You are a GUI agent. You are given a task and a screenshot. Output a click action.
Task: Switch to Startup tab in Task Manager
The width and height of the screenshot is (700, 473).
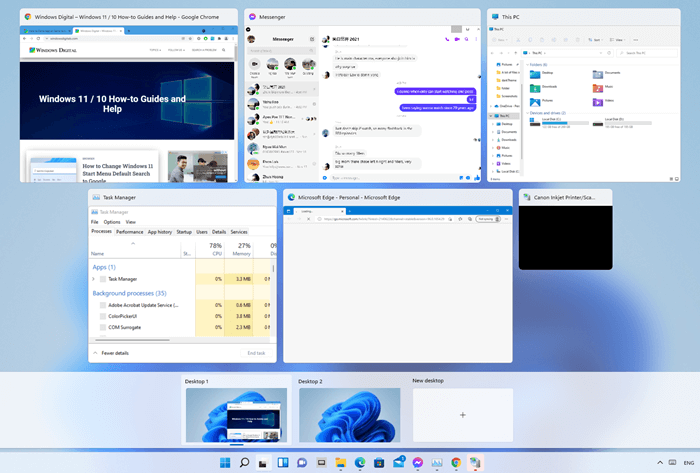184,232
